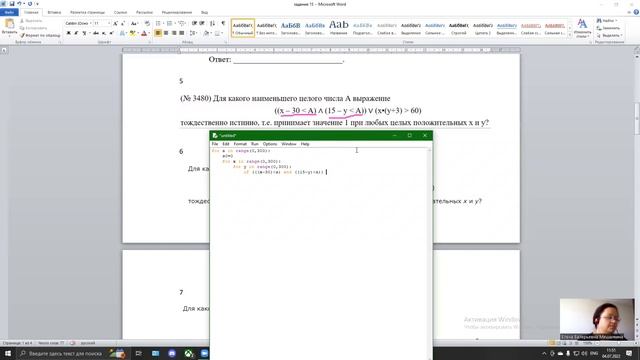Screen dimensions: 640x360
Task: Open the font size combo box
Action: click(x=102, y=24)
